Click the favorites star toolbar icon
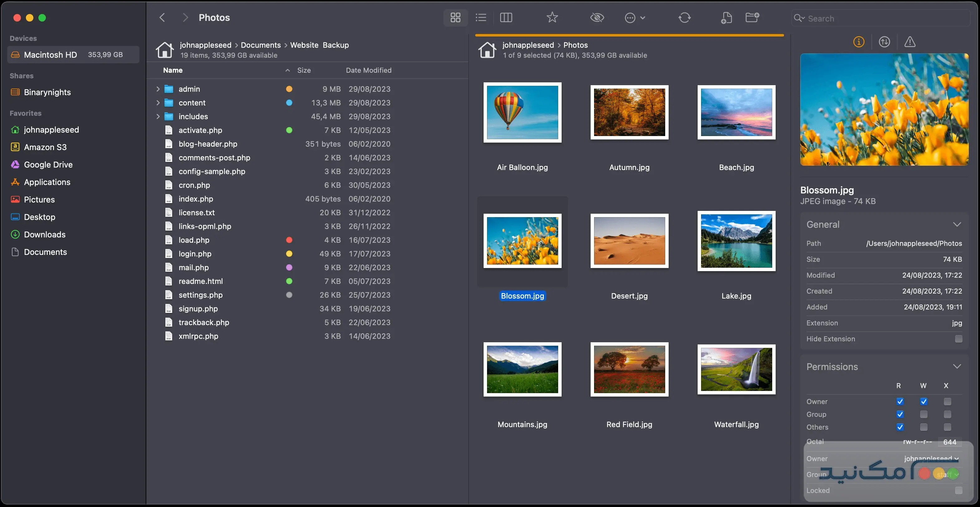 (x=552, y=17)
